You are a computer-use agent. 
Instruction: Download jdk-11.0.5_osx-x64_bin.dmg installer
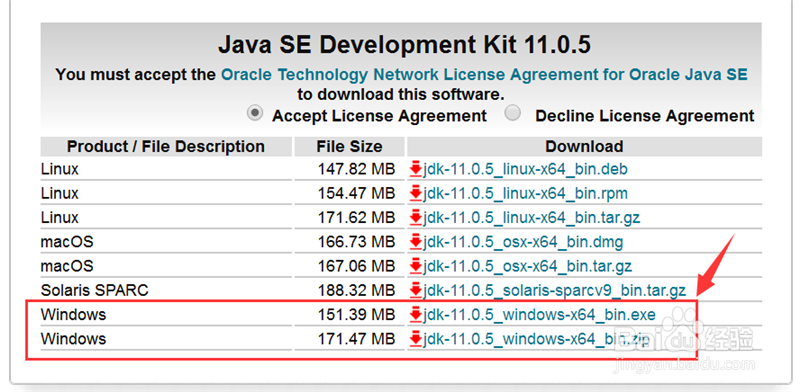(x=523, y=242)
